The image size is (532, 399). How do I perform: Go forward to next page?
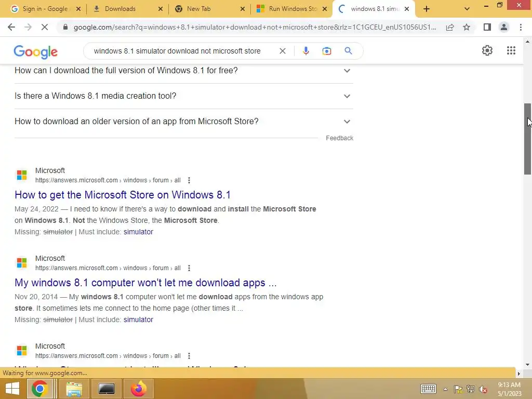(x=28, y=27)
